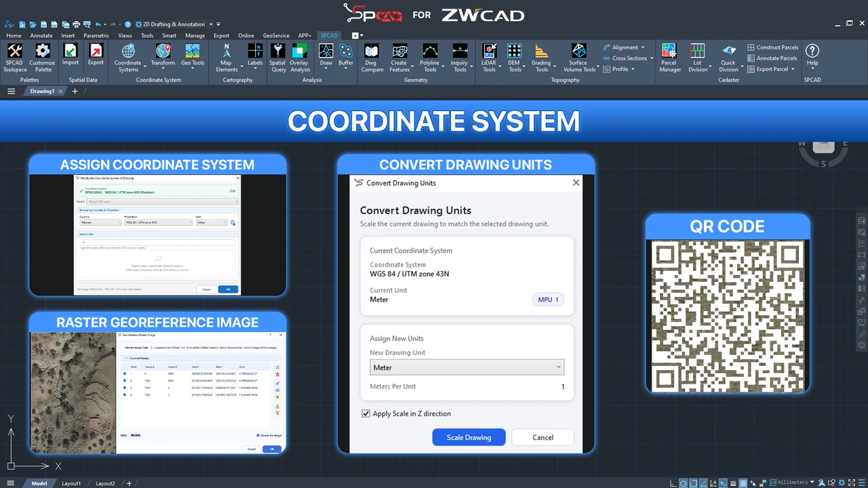This screenshot has width=868, height=488.
Task: Open the Lot Division tool
Action: click(698, 58)
